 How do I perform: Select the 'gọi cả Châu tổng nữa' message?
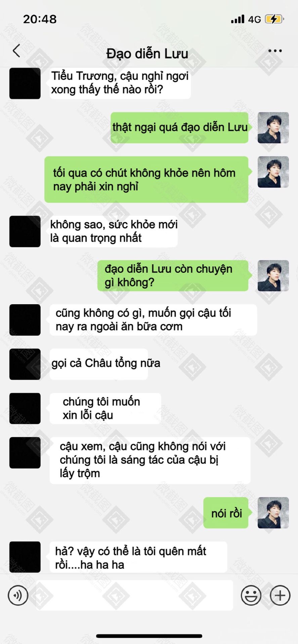99,364
